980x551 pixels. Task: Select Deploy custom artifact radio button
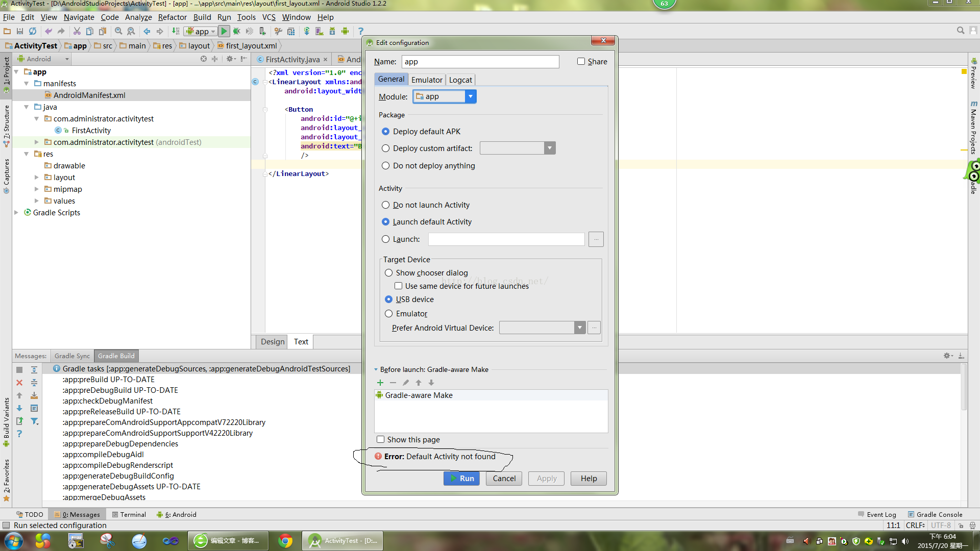coord(385,148)
